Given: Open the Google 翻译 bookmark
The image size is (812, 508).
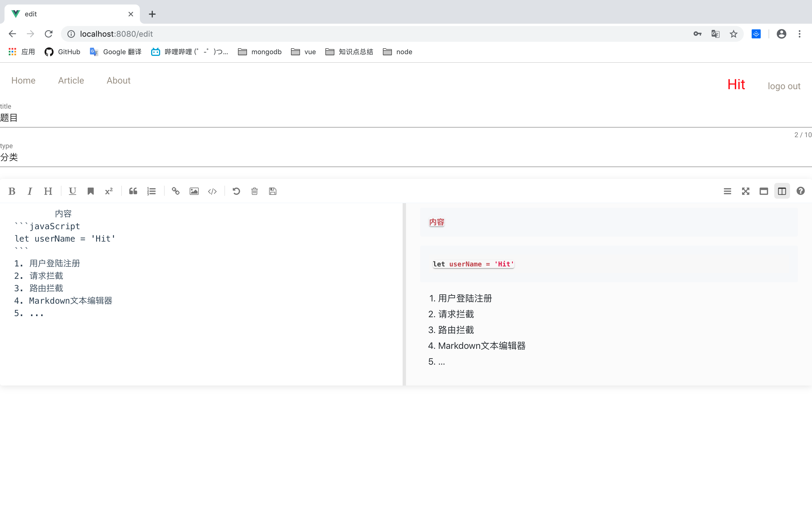Looking at the screenshot, I should click(x=116, y=52).
